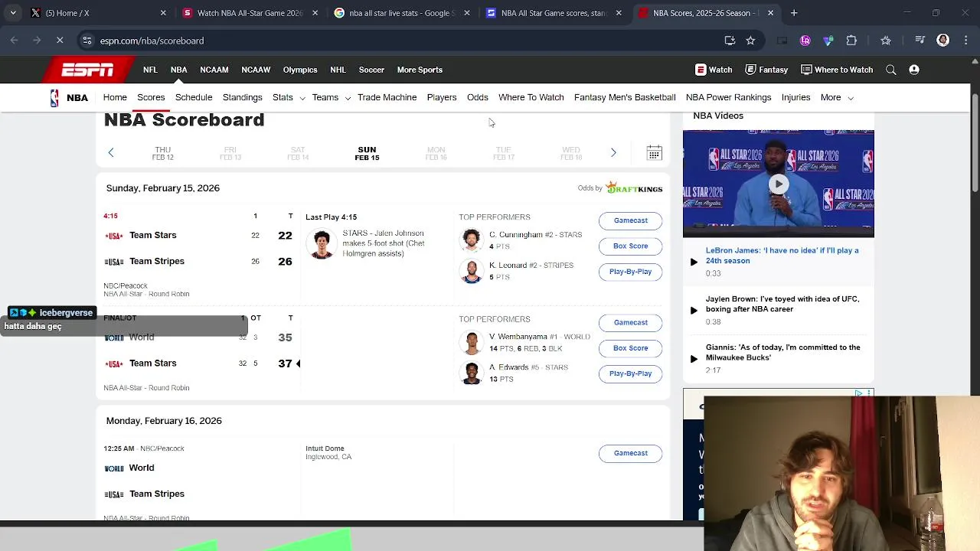Open Box Score for World vs Stars final
Screen dimensions: 980x551
(x=630, y=348)
